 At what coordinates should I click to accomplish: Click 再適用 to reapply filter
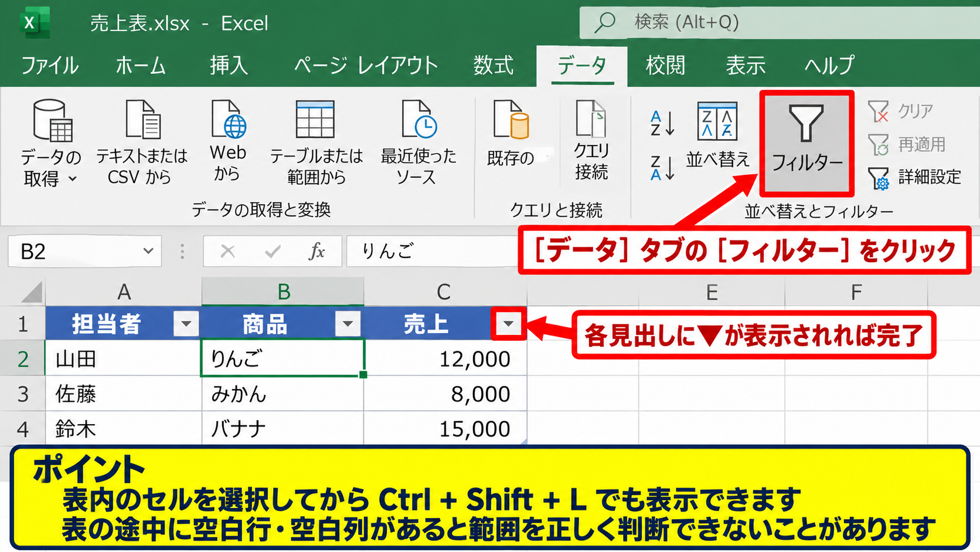tap(907, 144)
